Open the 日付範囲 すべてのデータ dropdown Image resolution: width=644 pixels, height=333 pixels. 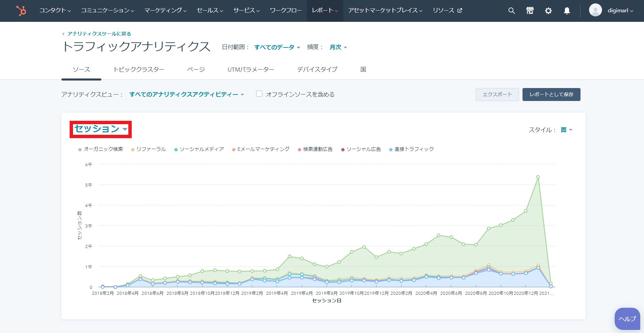277,47
